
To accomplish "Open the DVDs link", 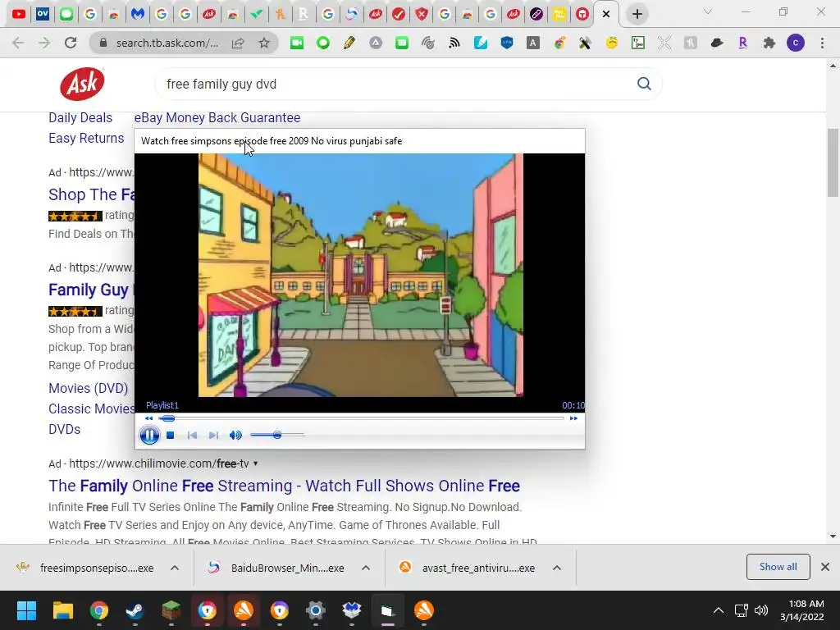I will [64, 430].
